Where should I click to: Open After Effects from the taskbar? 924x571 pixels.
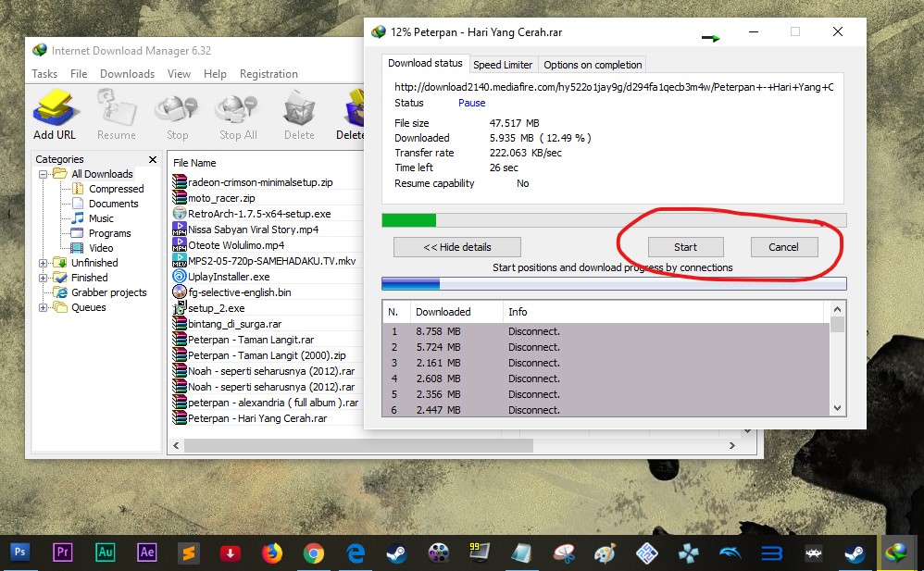pos(146,552)
